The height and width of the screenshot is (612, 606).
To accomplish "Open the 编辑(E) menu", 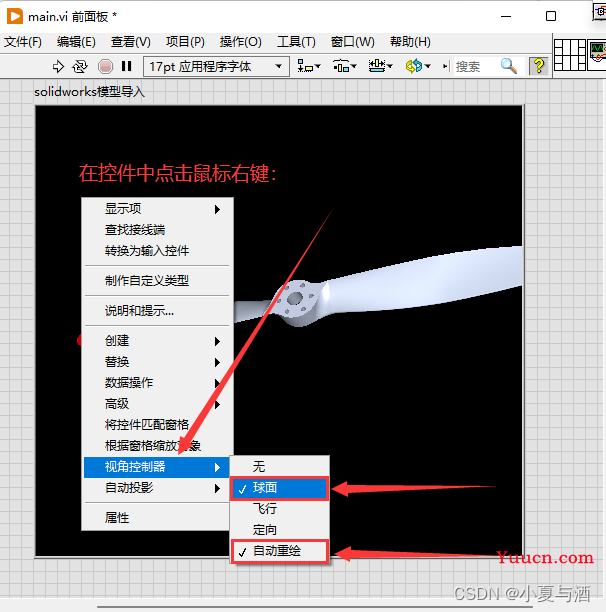I will tap(76, 41).
